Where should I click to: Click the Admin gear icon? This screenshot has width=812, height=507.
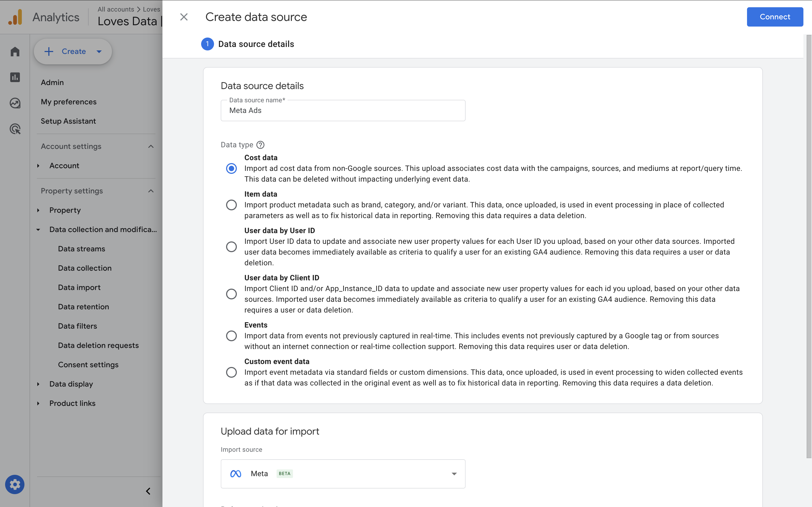pos(15,484)
